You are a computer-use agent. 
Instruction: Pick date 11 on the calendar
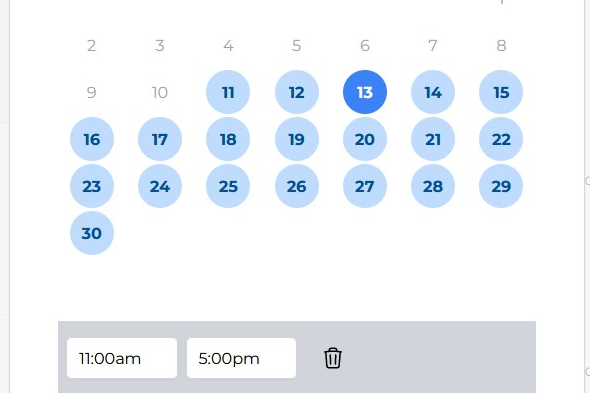228,92
